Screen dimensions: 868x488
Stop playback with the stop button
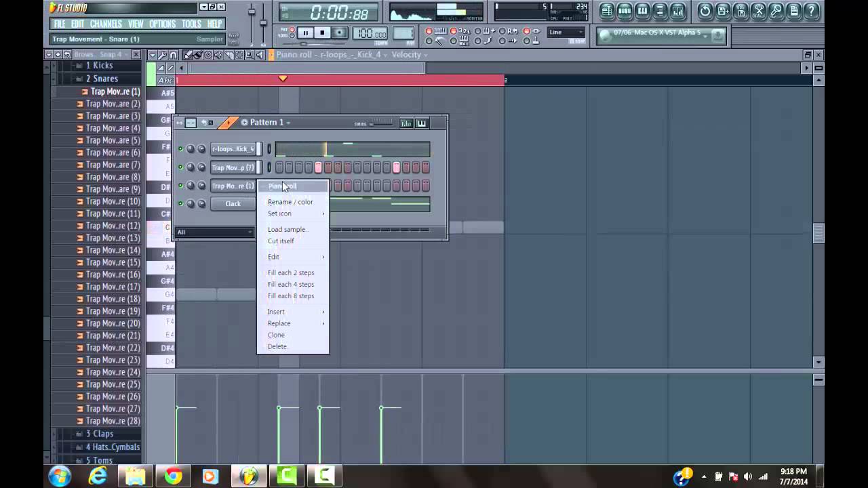(x=322, y=33)
